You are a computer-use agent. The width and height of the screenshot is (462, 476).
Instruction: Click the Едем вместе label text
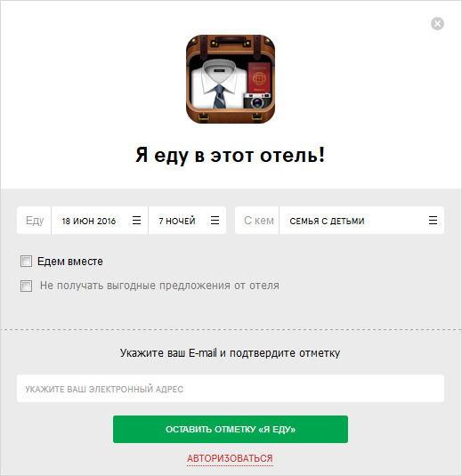(70, 262)
